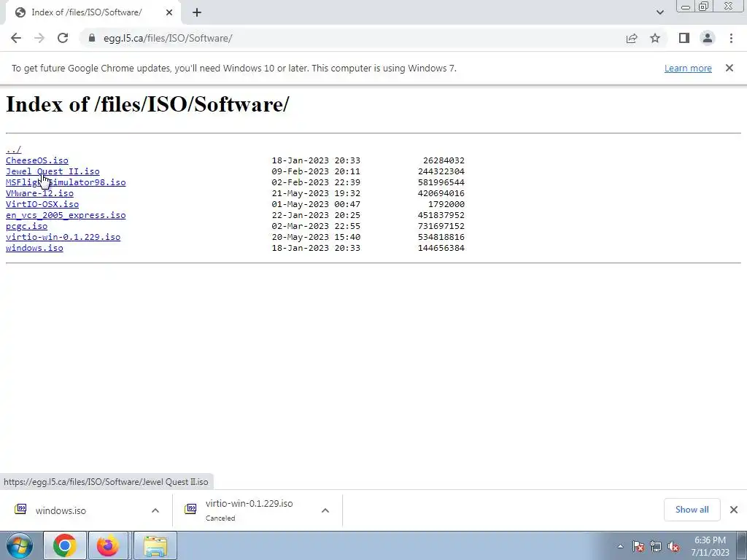Open the downloaded windows.iso item

click(x=61, y=510)
